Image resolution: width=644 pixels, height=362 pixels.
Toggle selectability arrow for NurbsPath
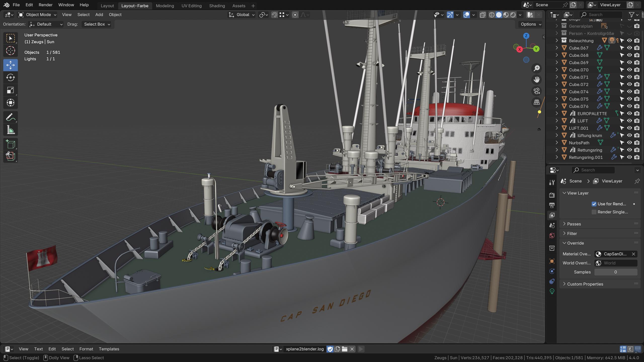622,143
